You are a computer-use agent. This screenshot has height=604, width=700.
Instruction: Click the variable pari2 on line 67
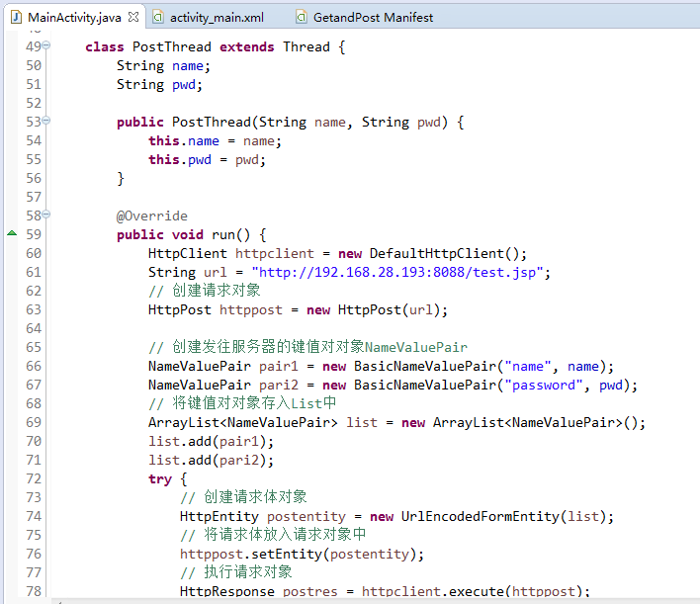pyautogui.click(x=279, y=385)
